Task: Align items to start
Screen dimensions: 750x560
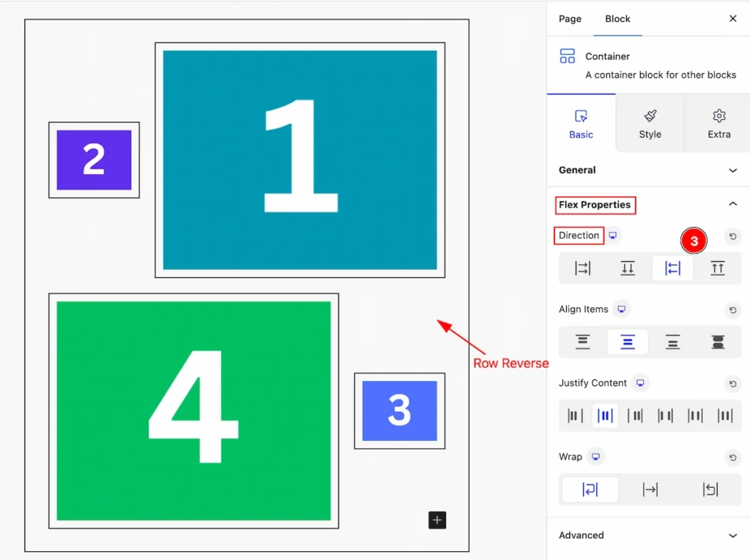Action: coord(582,342)
